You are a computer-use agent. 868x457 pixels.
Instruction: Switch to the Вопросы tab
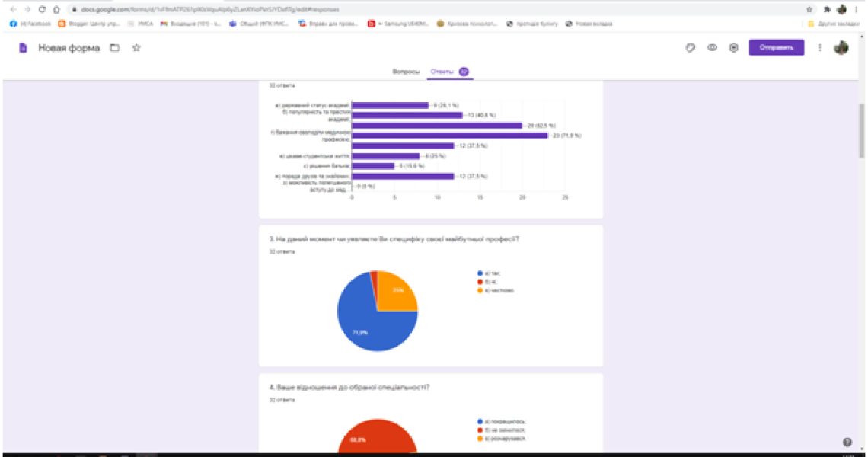[407, 72]
